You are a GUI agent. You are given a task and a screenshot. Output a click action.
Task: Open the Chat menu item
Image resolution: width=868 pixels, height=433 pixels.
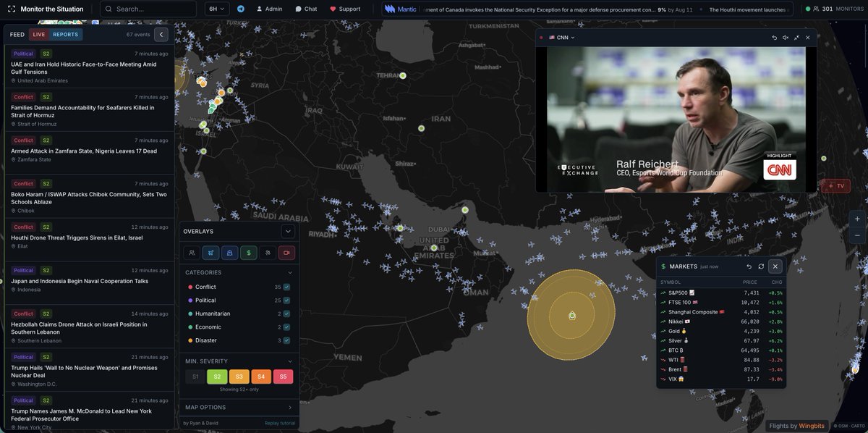(x=306, y=9)
